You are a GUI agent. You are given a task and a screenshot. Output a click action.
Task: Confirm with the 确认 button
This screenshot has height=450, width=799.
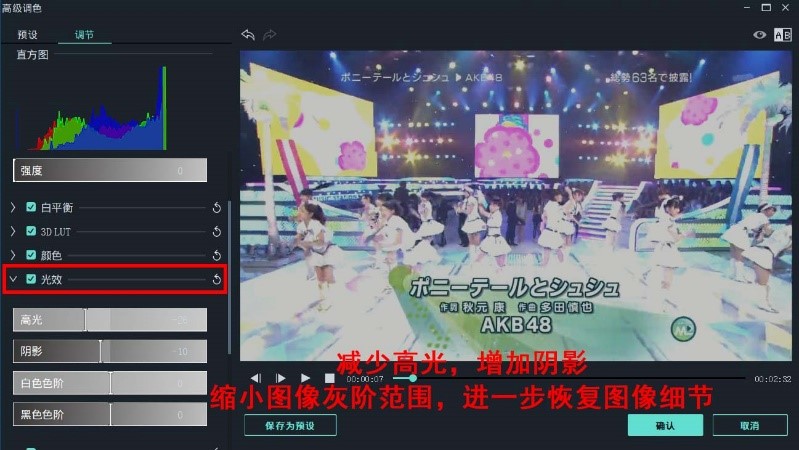tap(665, 425)
